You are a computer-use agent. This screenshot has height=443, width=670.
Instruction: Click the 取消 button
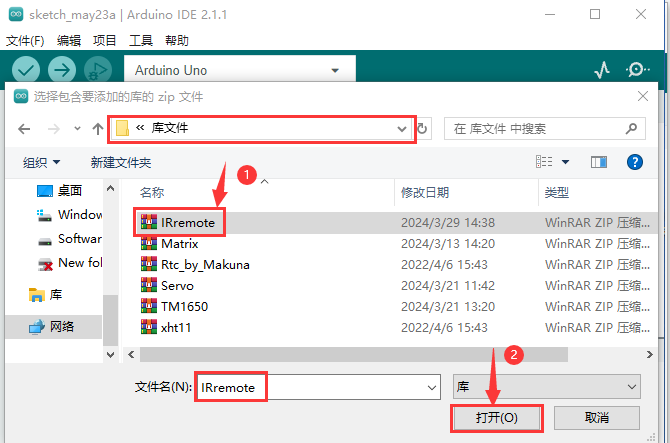point(597,418)
